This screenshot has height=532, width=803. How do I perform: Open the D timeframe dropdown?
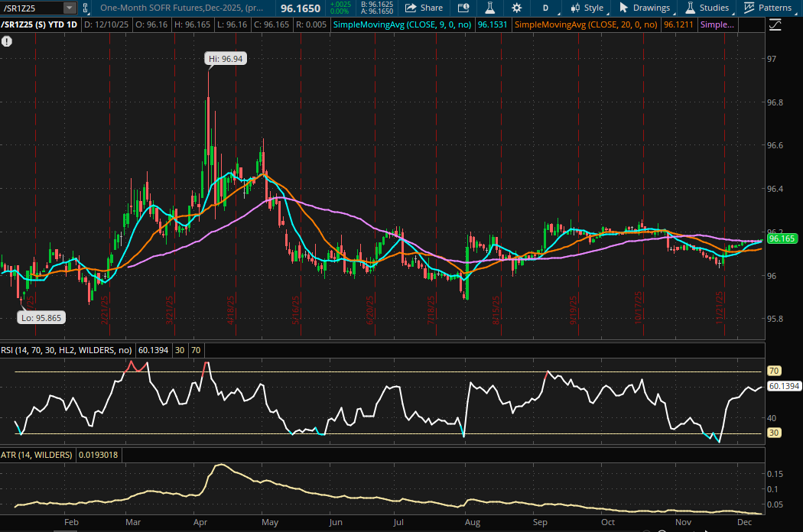[545, 8]
